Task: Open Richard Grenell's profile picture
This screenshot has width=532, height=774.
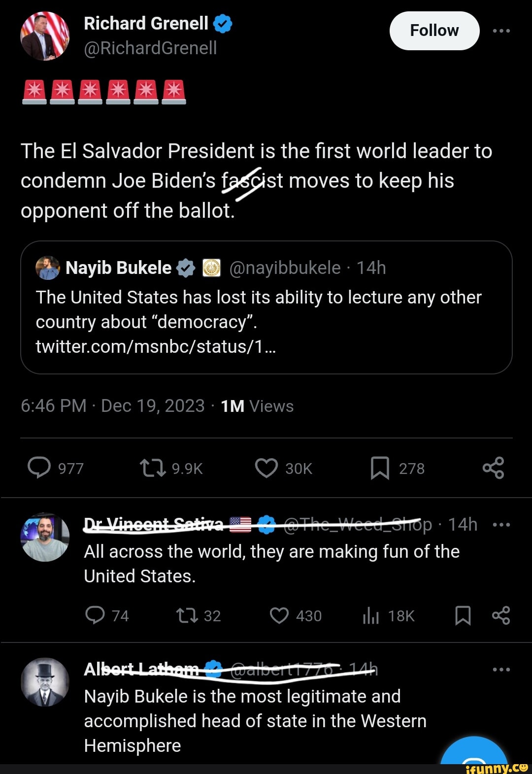Action: click(x=45, y=36)
